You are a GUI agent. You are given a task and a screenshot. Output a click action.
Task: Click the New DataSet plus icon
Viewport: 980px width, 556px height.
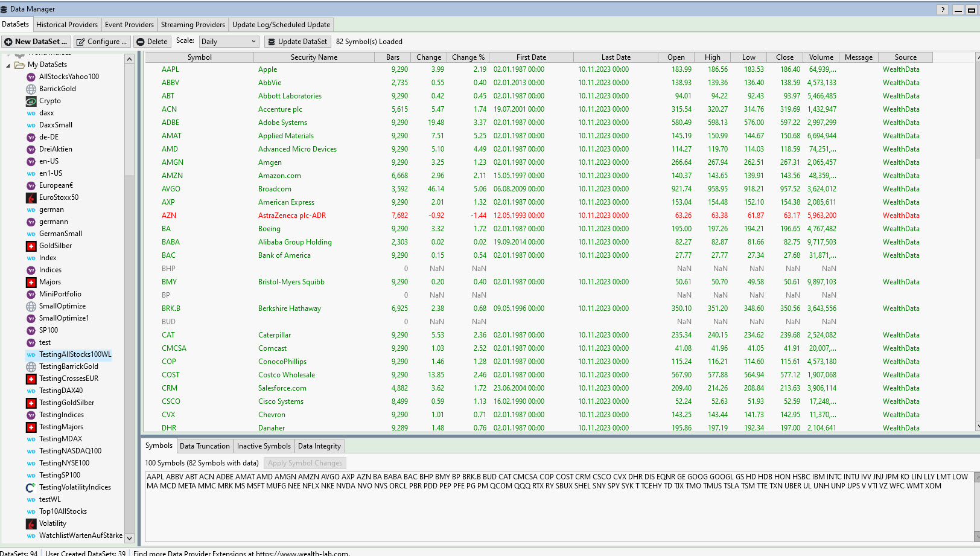pos(8,42)
